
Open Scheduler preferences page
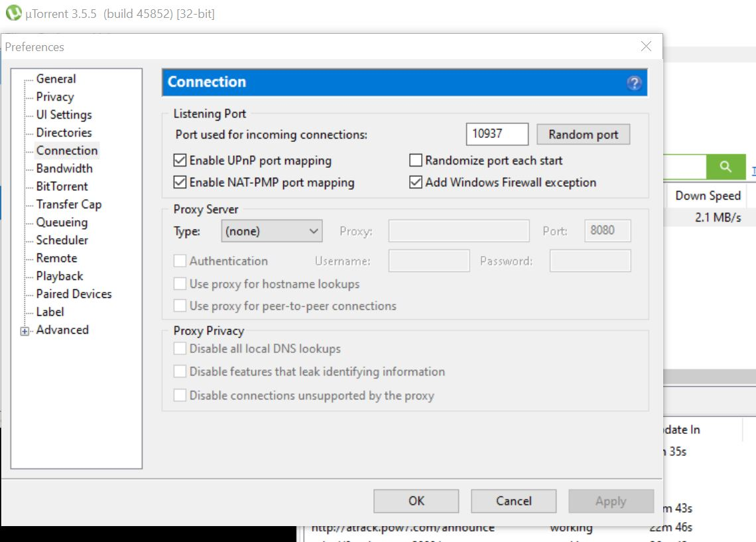coord(62,240)
